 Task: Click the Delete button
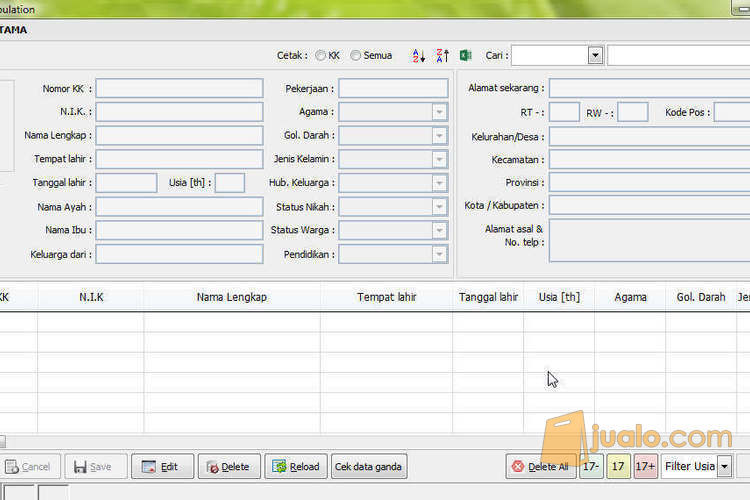pyautogui.click(x=229, y=467)
